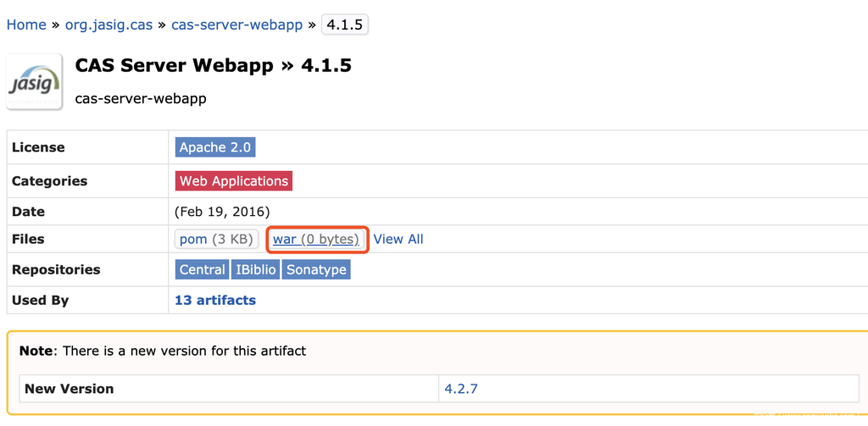This screenshot has width=868, height=426.
Task: Click View All files link
Action: (398, 240)
